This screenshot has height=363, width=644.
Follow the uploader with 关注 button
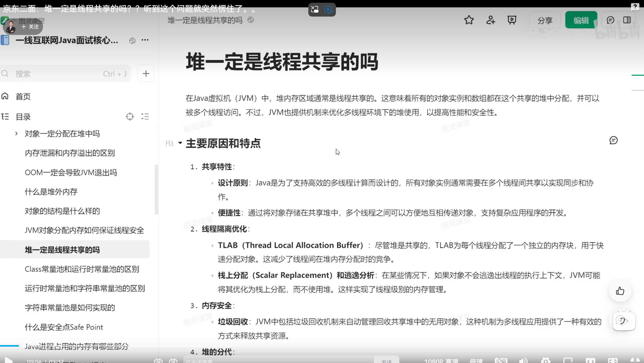click(31, 27)
